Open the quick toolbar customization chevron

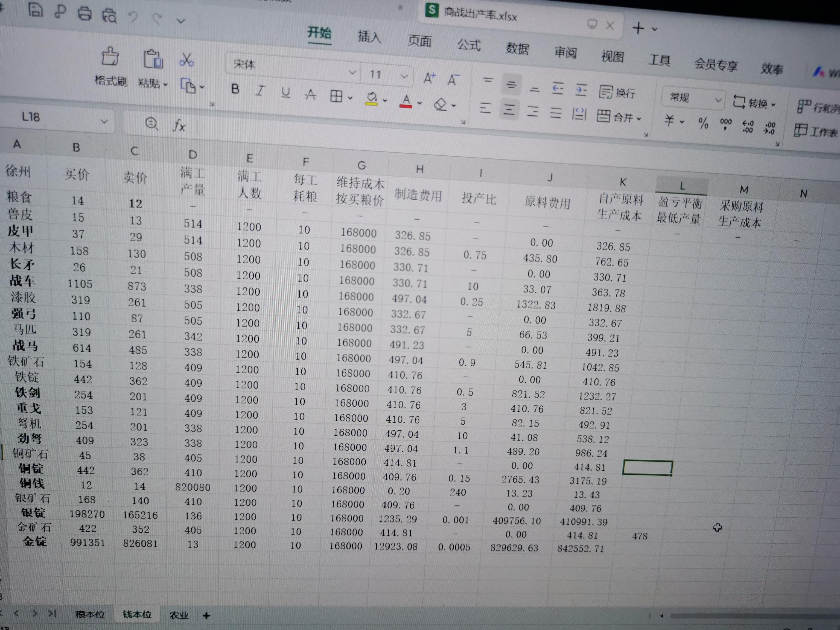[181, 20]
